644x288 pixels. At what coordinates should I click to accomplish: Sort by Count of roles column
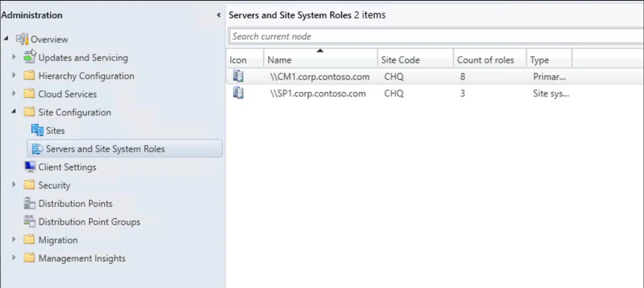click(x=485, y=60)
